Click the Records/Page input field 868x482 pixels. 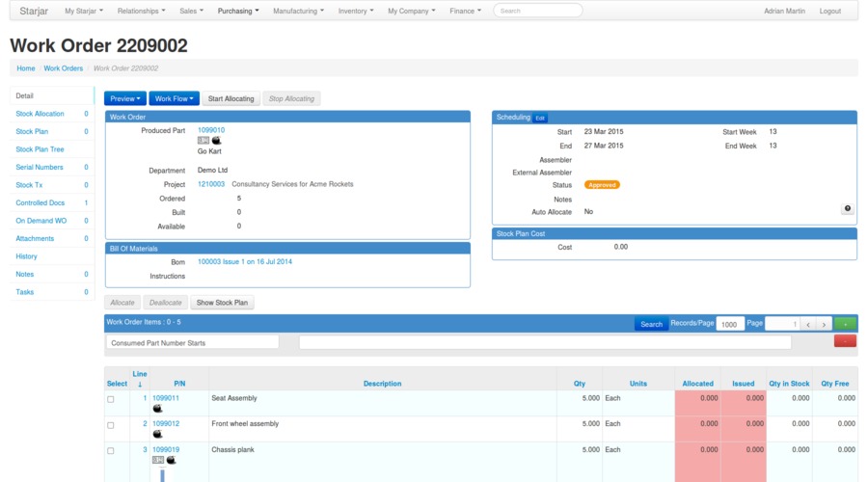[x=729, y=325]
